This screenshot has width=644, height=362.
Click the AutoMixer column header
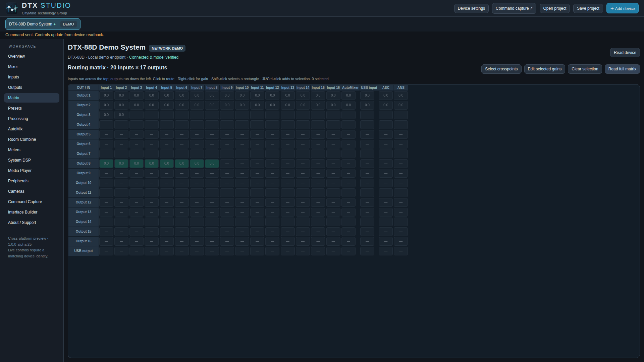[350, 88]
